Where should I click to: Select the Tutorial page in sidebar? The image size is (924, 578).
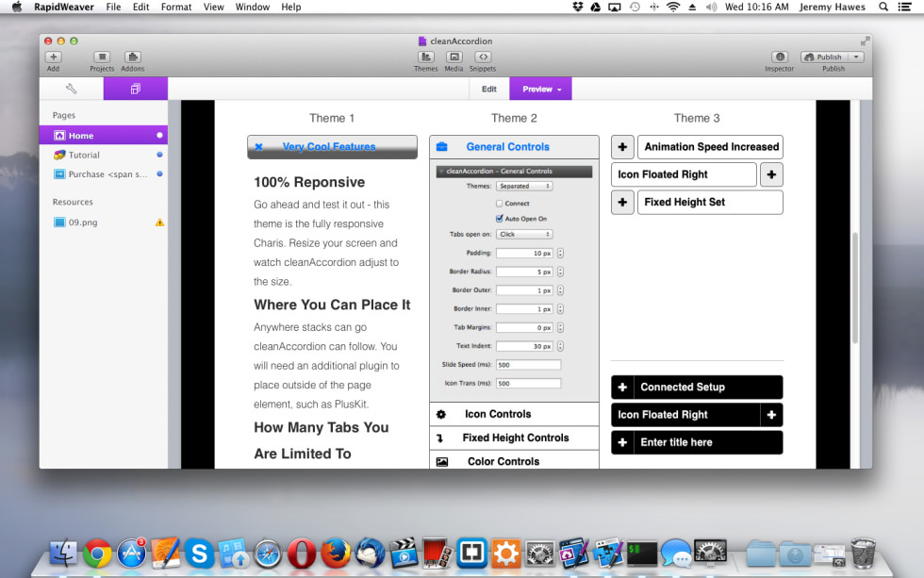[x=103, y=155]
